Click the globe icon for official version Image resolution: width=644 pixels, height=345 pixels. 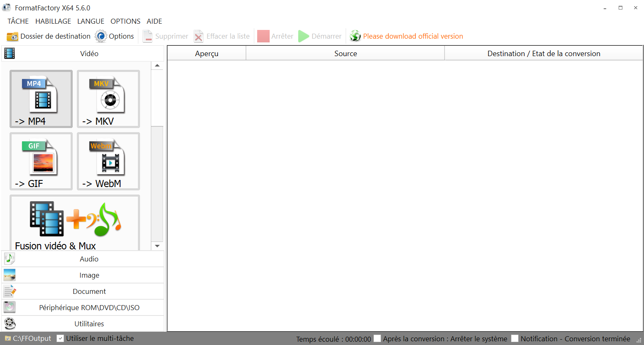coord(355,36)
